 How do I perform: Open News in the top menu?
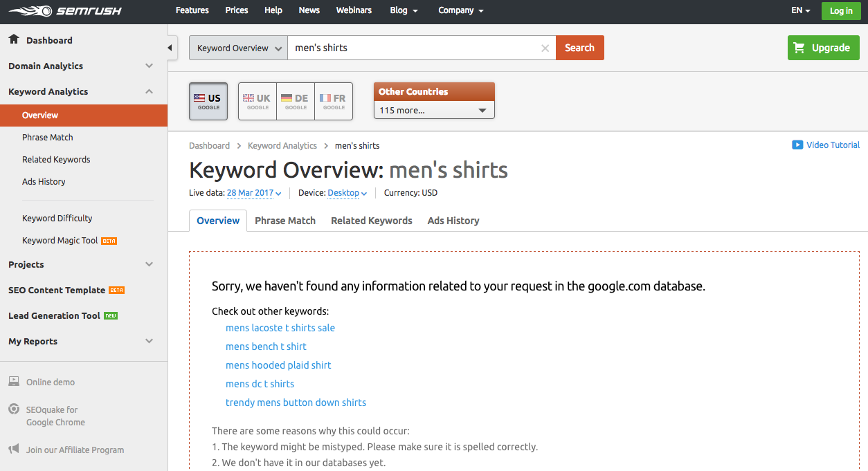tap(309, 11)
